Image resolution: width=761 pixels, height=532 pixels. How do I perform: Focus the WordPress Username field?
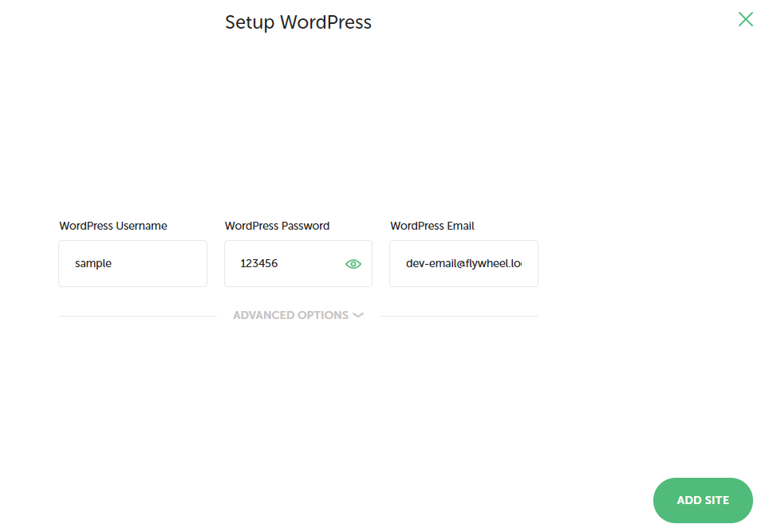133,263
